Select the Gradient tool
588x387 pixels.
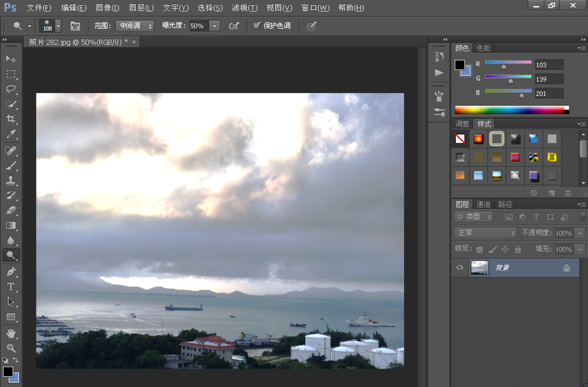coord(11,225)
